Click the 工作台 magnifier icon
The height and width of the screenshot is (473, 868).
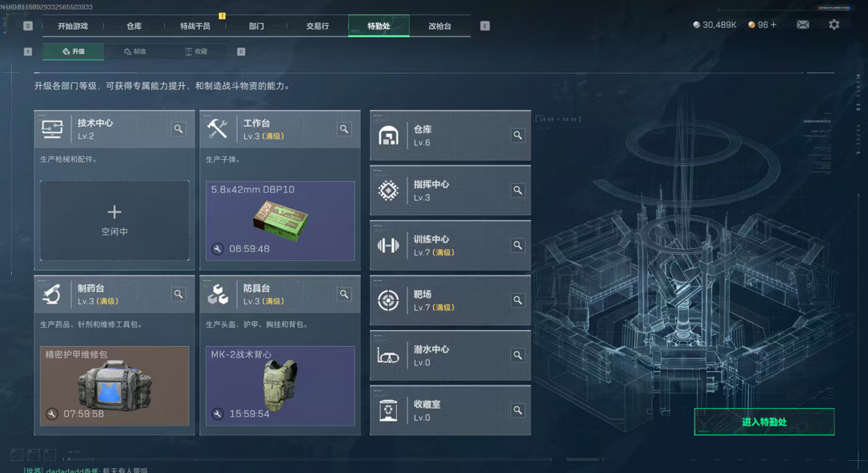344,129
